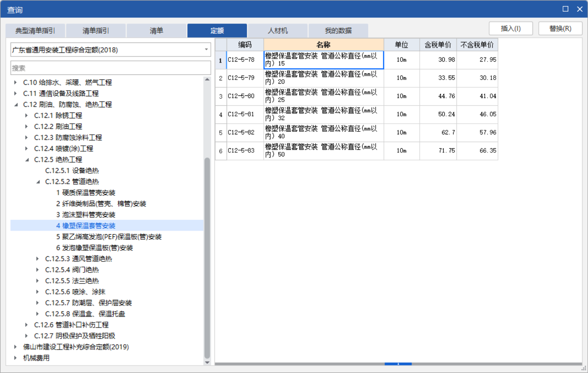Click the tree scrollbar up arrow
The height and width of the screenshot is (373, 588).
coord(207,79)
